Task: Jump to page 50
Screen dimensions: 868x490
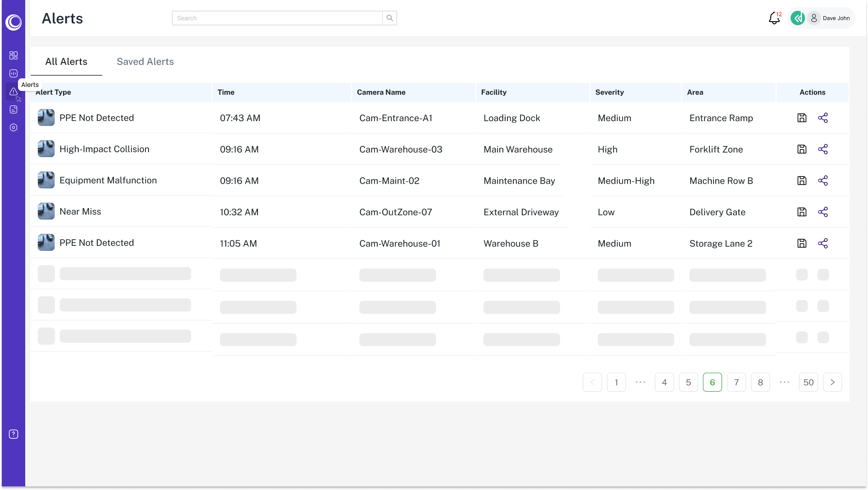Action: click(x=808, y=382)
